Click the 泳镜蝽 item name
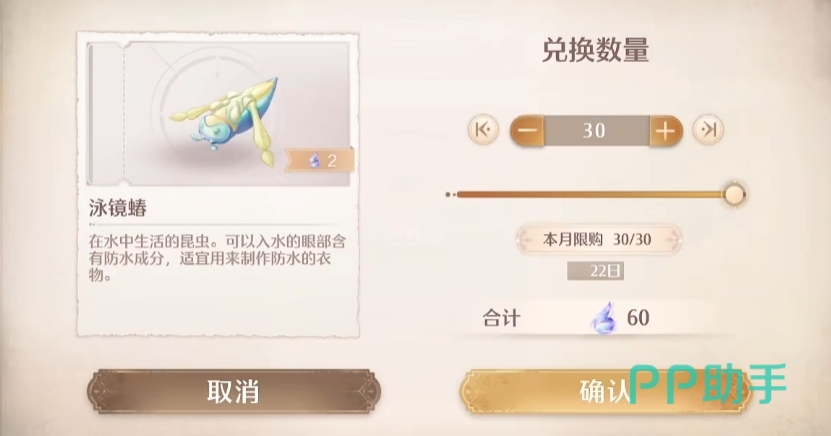The height and width of the screenshot is (436, 831). click(x=118, y=208)
